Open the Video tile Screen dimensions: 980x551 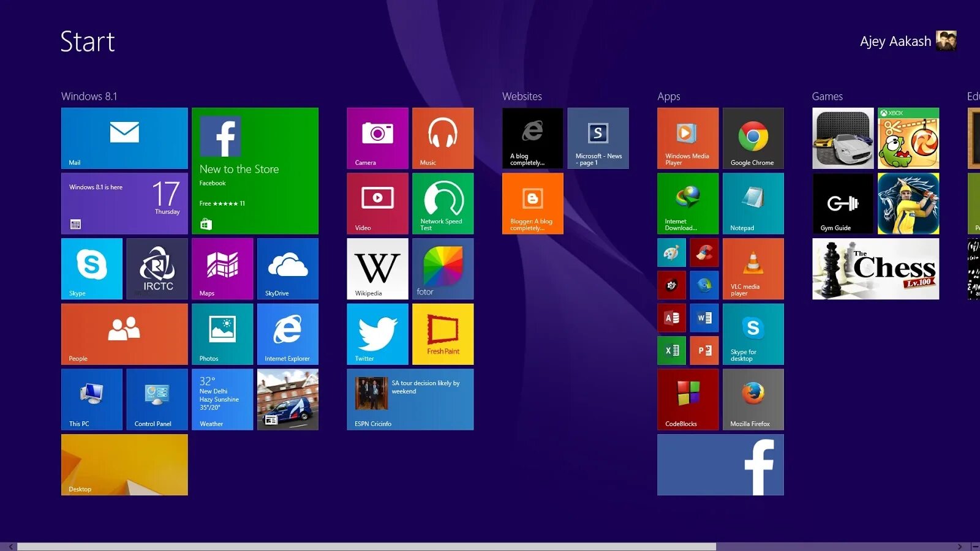[377, 203]
